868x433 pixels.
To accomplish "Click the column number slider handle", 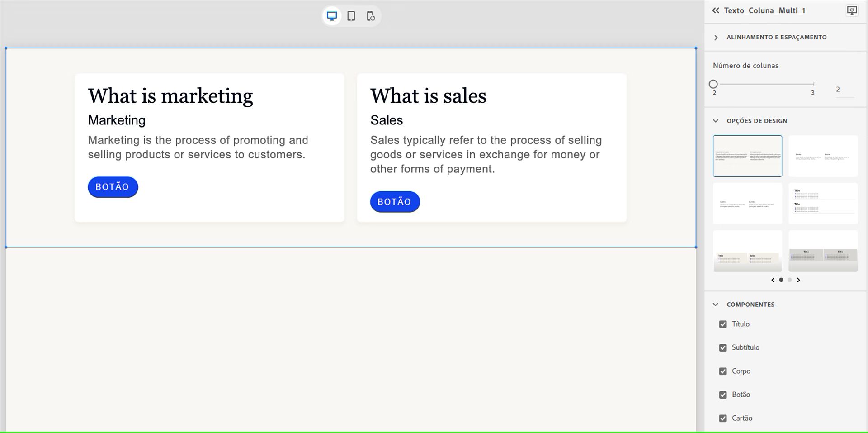I will [x=713, y=84].
